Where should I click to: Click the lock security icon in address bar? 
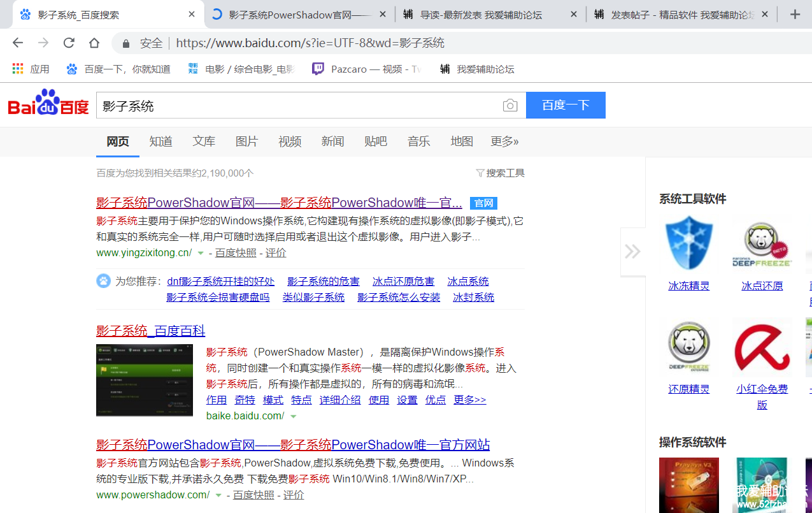pyautogui.click(x=126, y=43)
